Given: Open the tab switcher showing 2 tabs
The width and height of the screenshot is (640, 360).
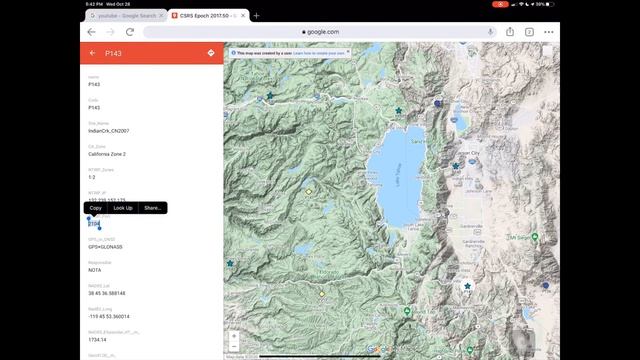Looking at the screenshot, I should [529, 32].
